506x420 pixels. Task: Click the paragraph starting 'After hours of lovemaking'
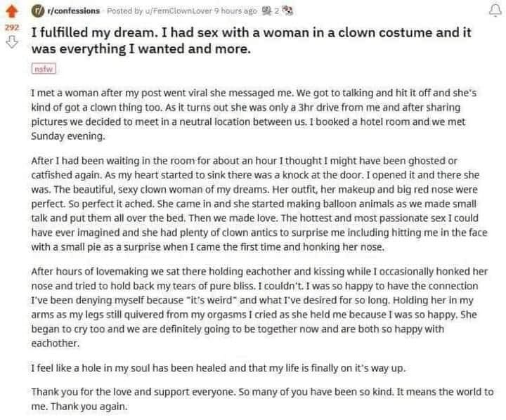coord(259,307)
